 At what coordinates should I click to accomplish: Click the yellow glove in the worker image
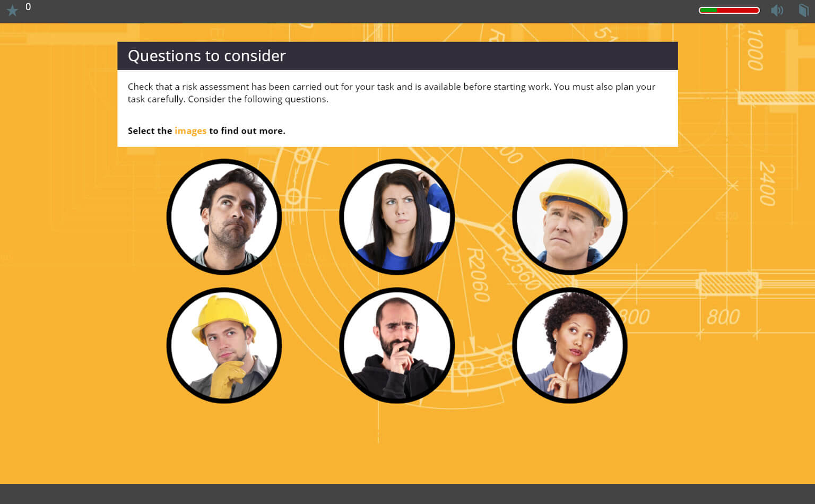[227, 379]
